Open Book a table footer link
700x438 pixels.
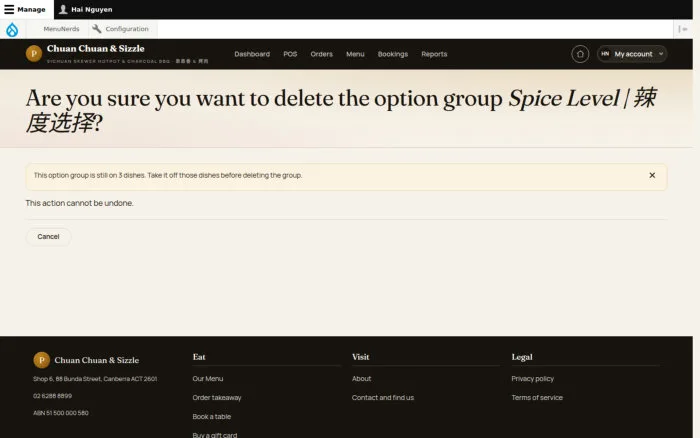212,417
